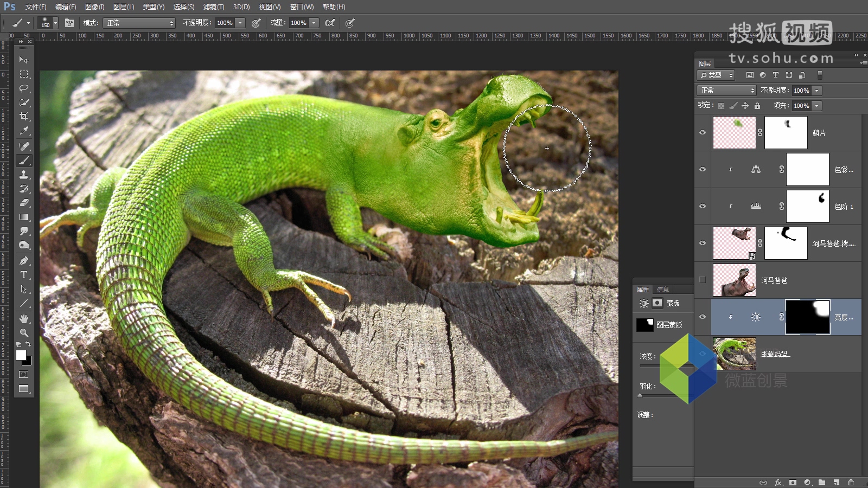Select the 亮度 layer mask thumbnail
Viewport: 868px width, 488px height.
(x=807, y=317)
